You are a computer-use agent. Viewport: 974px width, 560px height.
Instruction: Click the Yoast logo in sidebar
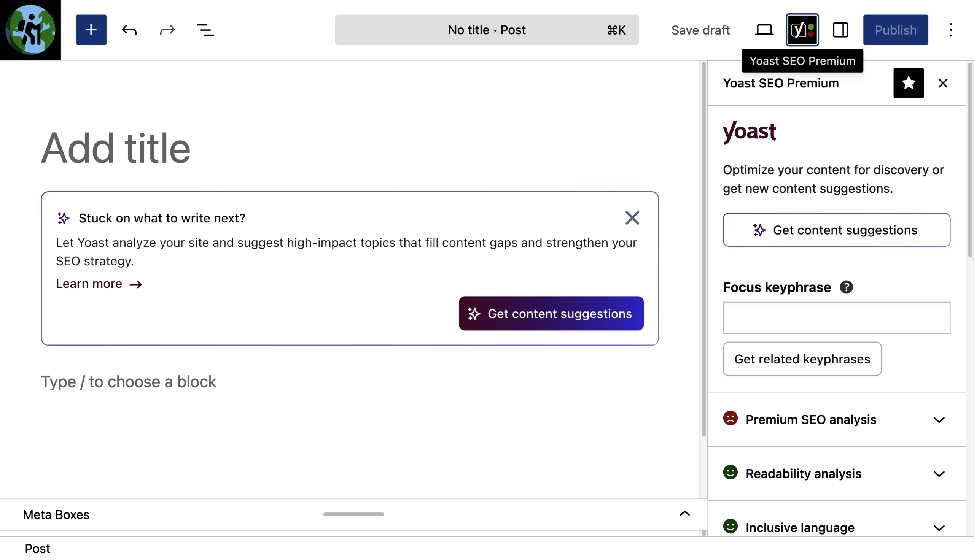(749, 132)
